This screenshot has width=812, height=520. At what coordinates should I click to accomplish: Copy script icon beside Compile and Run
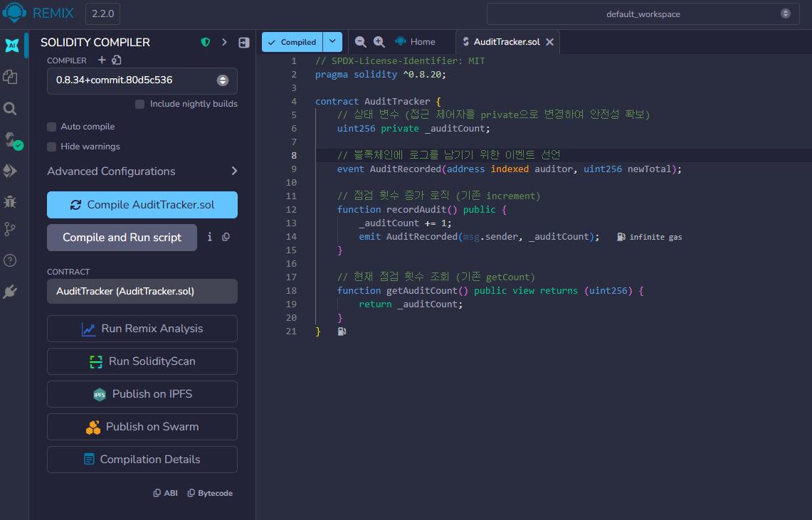[226, 237]
